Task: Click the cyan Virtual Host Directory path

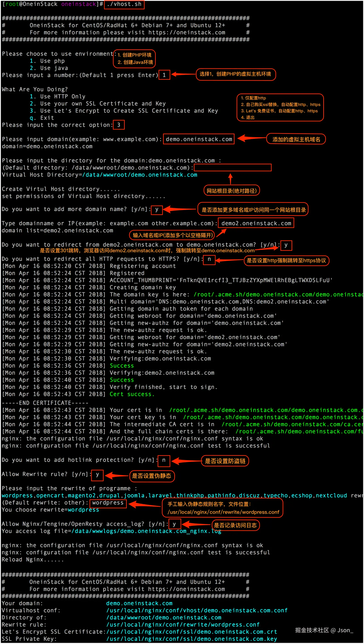Action: pyautogui.click(x=139, y=175)
